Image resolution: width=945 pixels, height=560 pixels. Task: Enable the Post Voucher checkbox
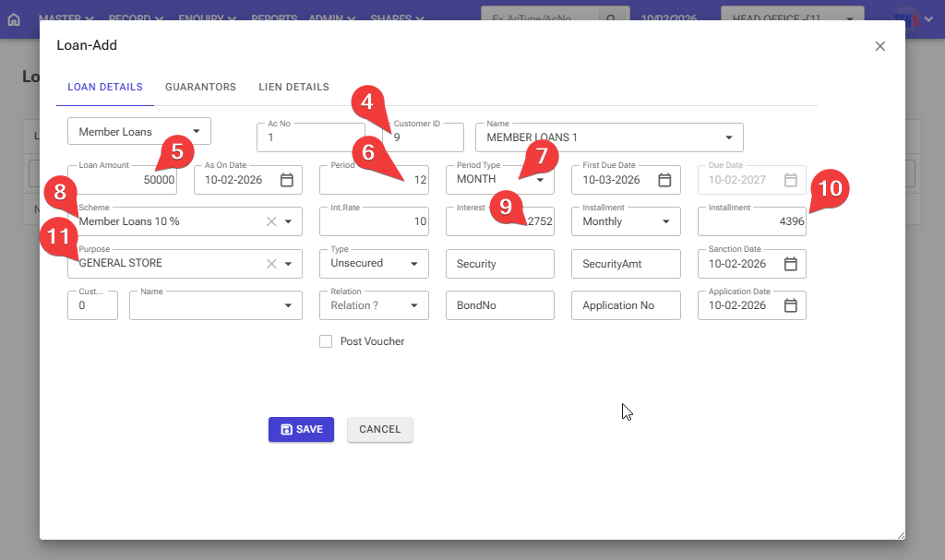[326, 341]
